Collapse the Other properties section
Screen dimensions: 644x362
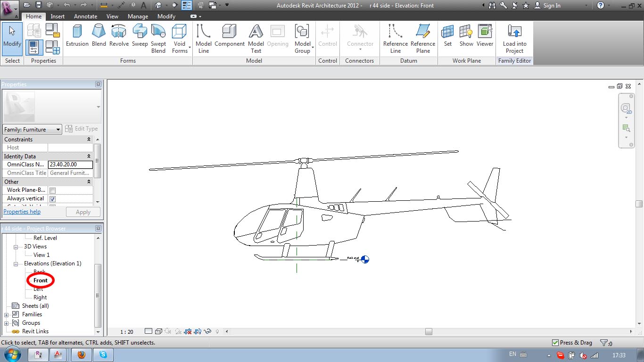click(89, 182)
